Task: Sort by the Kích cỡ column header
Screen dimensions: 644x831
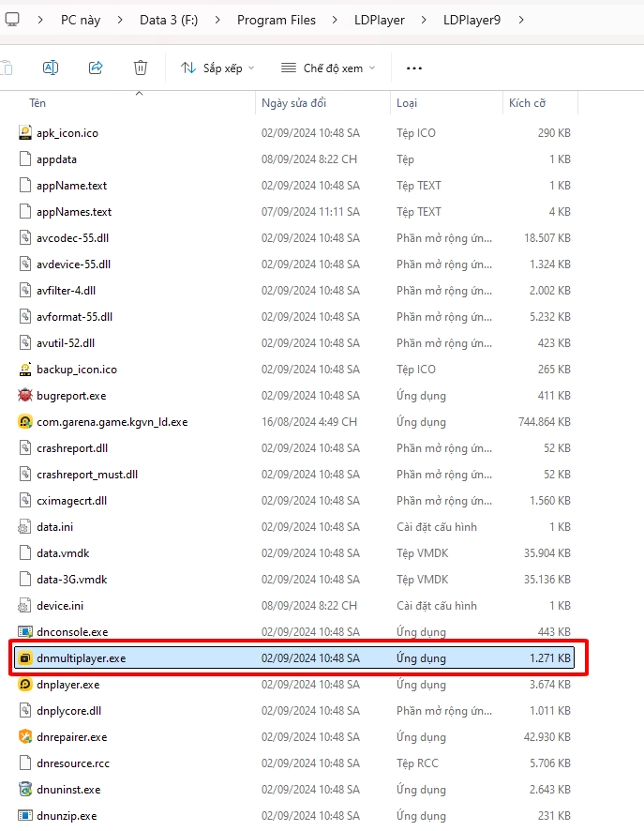Action: pyautogui.click(x=527, y=103)
